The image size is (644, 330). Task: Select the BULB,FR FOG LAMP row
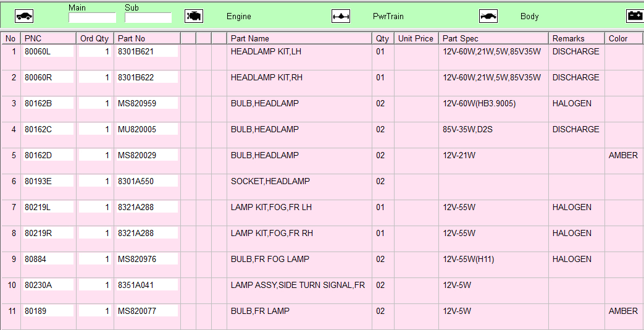pos(270,260)
